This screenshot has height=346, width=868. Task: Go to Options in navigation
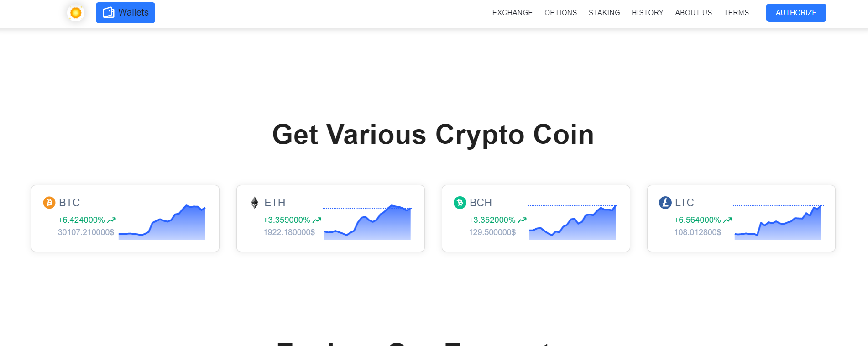coord(560,13)
